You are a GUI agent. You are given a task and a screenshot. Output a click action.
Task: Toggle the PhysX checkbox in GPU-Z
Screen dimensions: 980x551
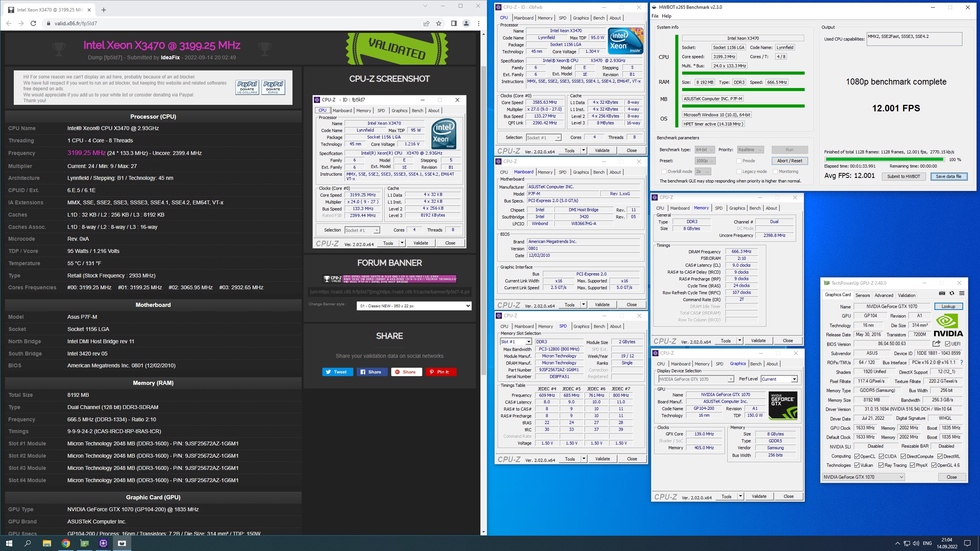pos(913,465)
